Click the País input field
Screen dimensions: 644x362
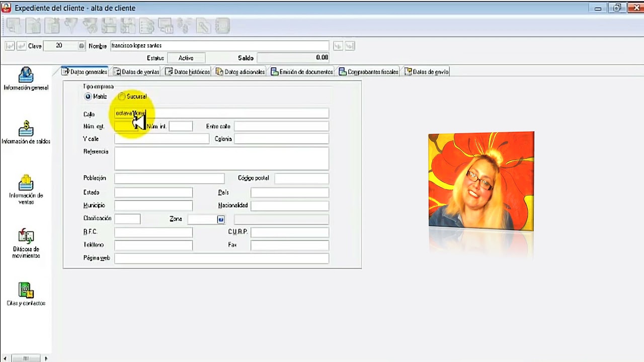(x=290, y=193)
